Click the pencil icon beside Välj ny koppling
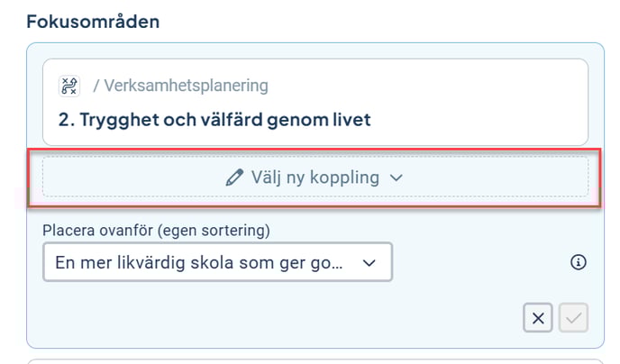Screen dimensions: 620x364 click(235, 177)
